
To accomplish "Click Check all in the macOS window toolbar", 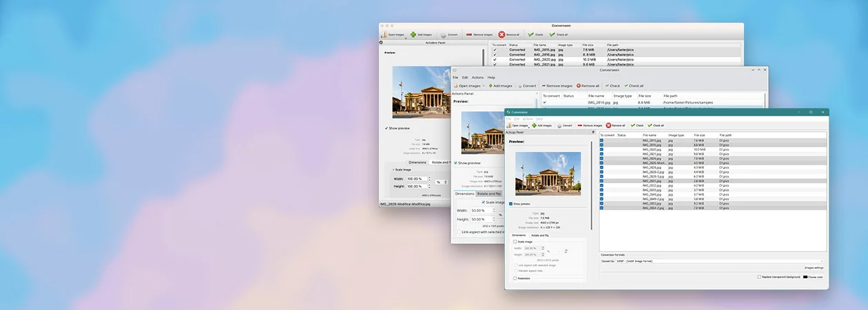I will [x=559, y=34].
